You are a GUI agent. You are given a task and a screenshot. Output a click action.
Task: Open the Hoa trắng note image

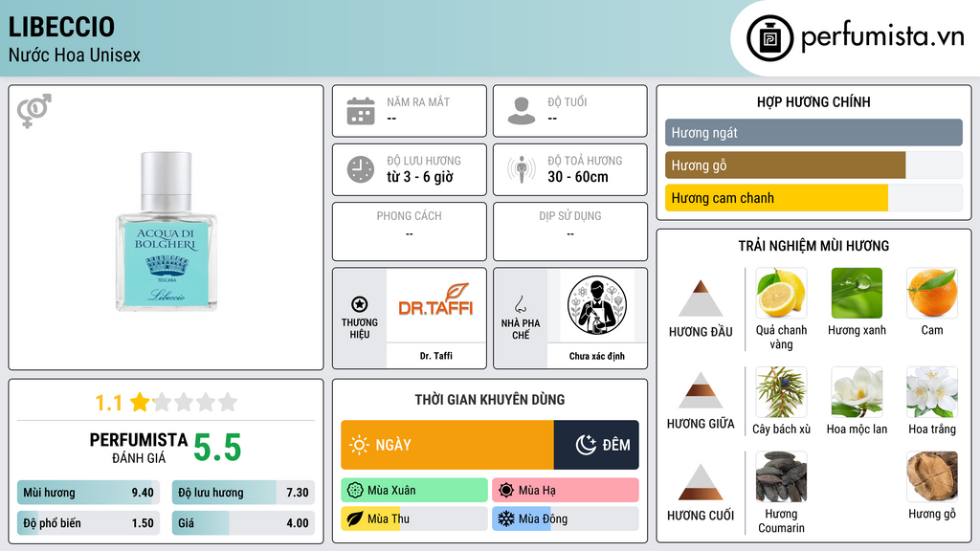tap(932, 392)
